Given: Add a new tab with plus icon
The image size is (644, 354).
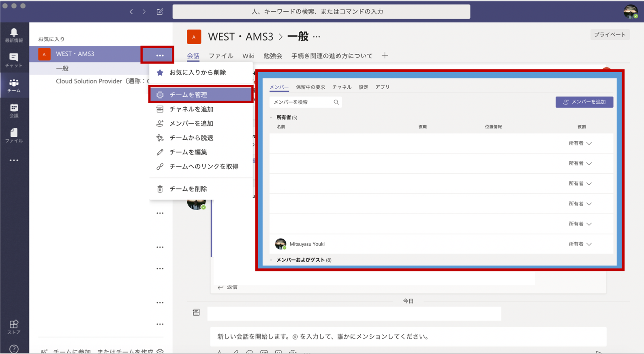Looking at the screenshot, I should 385,55.
